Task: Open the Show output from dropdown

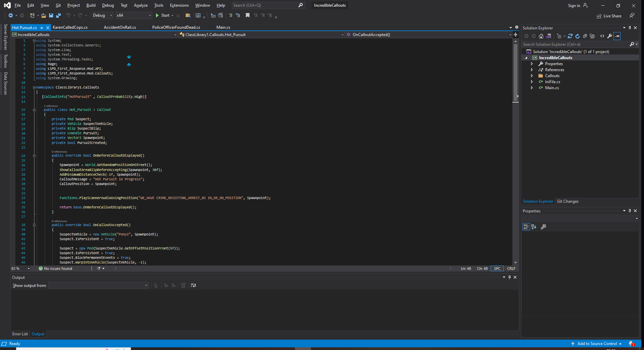Action: point(99,285)
